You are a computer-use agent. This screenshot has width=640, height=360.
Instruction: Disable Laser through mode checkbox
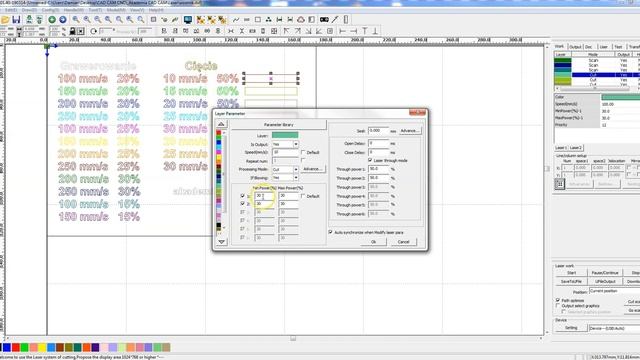pos(370,160)
